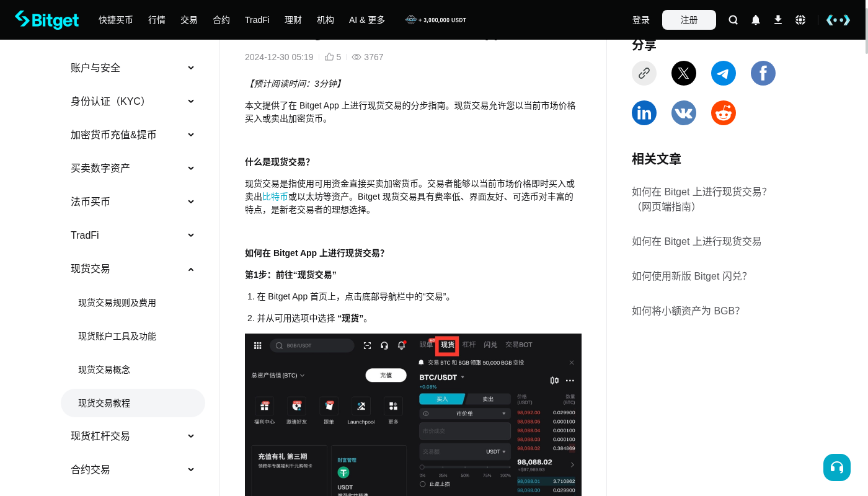868x496 pixels.
Task: Share article on LinkedIn
Action: (644, 113)
